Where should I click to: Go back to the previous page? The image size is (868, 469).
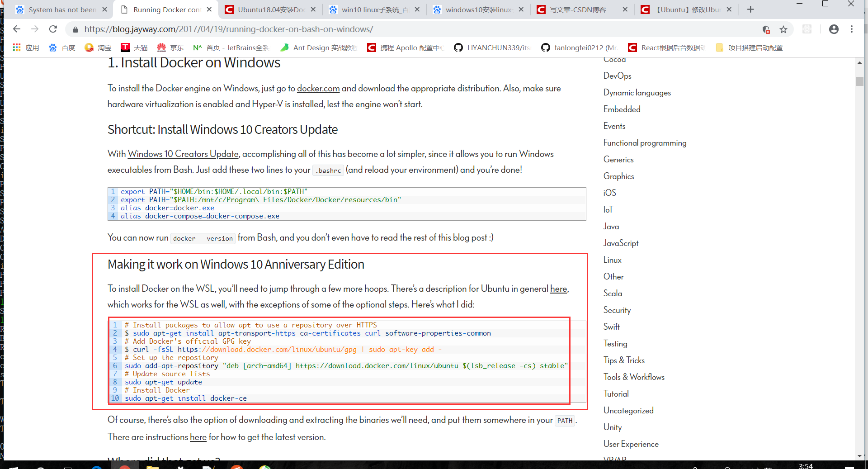(x=17, y=29)
